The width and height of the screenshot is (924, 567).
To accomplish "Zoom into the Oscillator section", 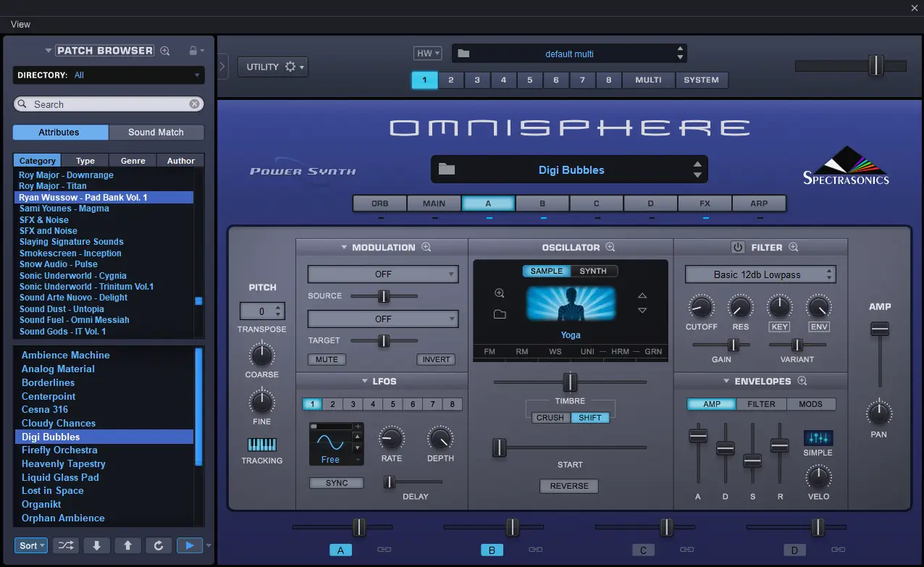I will 610,247.
